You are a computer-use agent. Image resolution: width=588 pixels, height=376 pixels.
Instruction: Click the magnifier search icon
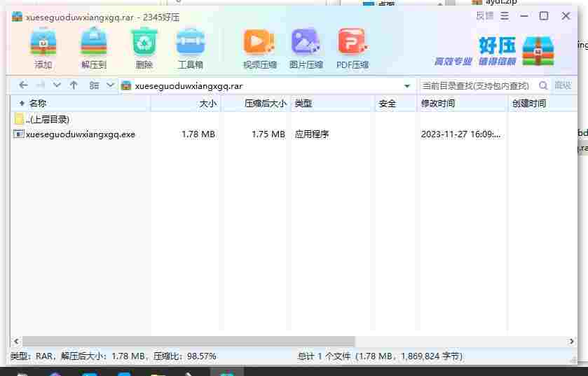543,85
